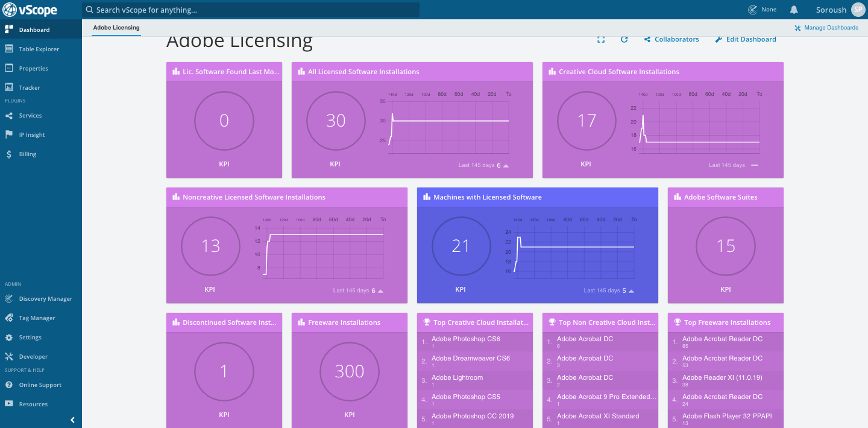Click the Settings gear icon
The image size is (868, 428).
[x=9, y=337]
